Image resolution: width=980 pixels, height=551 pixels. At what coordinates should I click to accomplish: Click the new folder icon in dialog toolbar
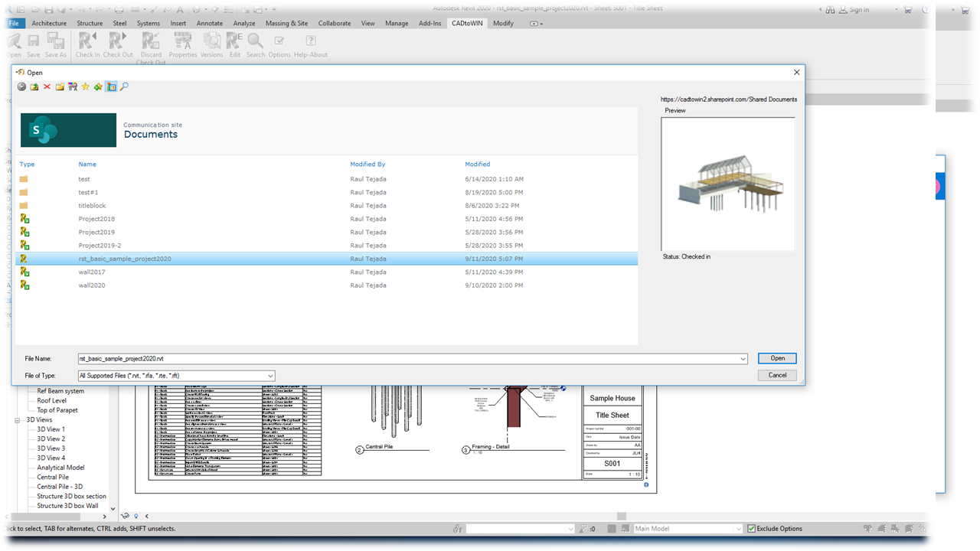click(x=60, y=87)
